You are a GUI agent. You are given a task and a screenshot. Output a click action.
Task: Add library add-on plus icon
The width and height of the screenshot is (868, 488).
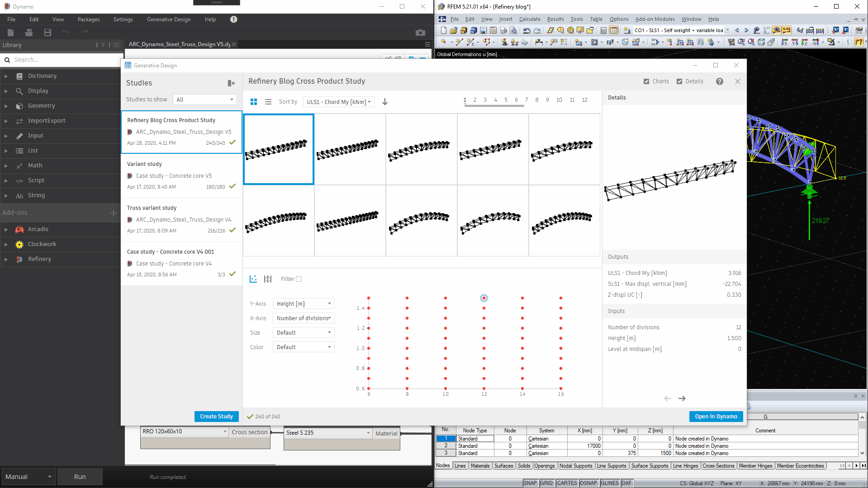pyautogui.click(x=114, y=213)
